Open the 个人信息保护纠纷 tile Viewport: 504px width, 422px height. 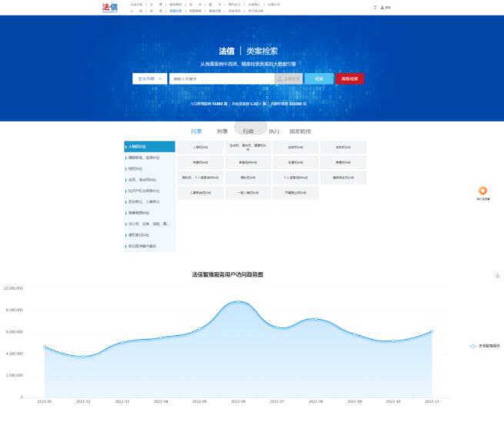tap(295, 178)
